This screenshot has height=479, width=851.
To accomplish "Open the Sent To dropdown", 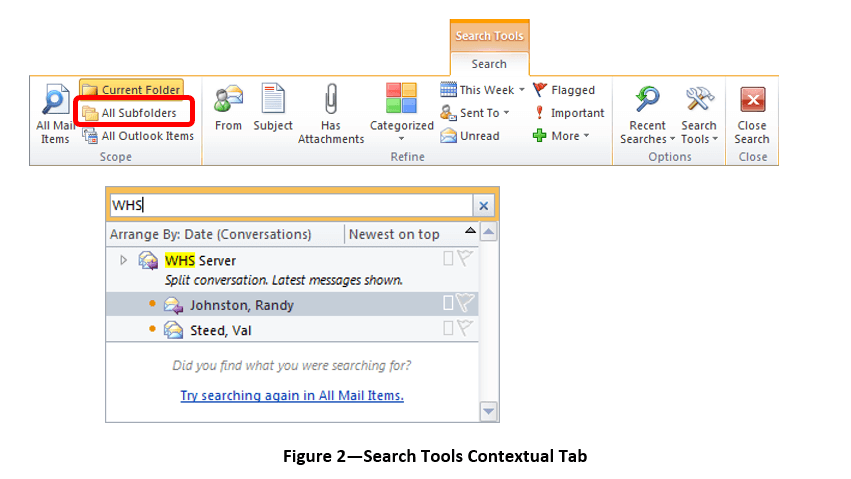I will pyautogui.click(x=475, y=113).
